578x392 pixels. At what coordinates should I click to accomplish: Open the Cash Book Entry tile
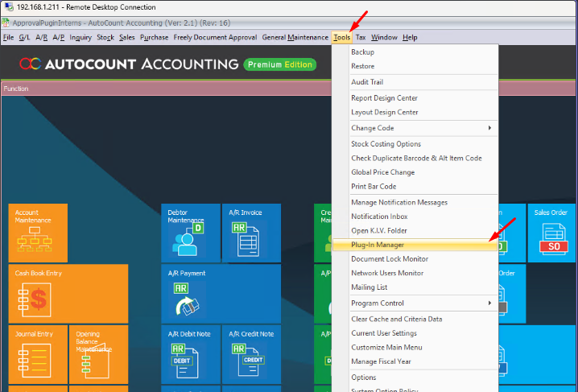pyautogui.click(x=68, y=294)
